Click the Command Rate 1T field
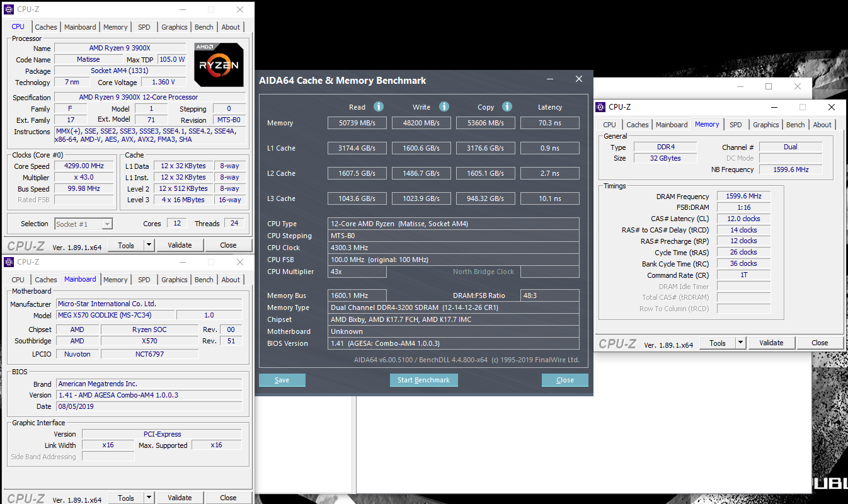848x504 pixels. pyautogui.click(x=743, y=275)
